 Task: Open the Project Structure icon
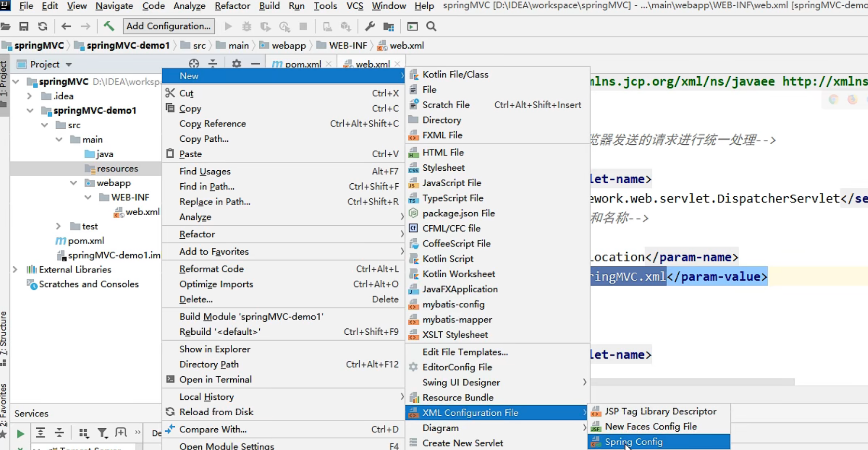click(x=389, y=27)
